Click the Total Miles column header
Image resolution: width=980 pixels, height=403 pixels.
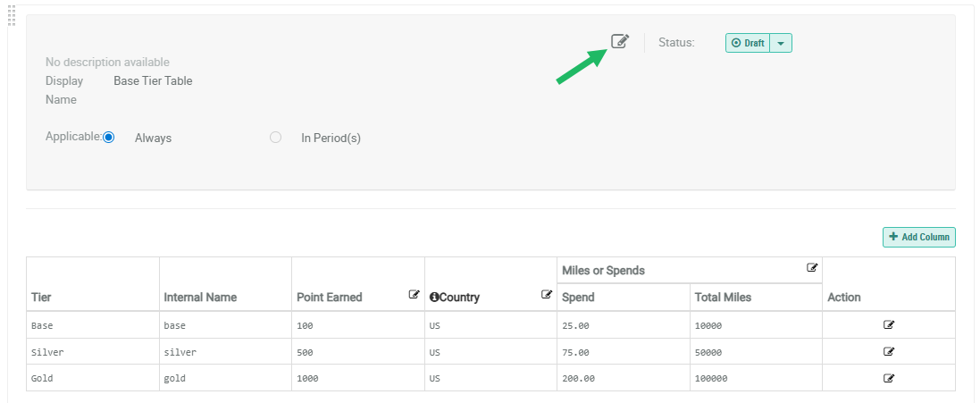tap(723, 298)
